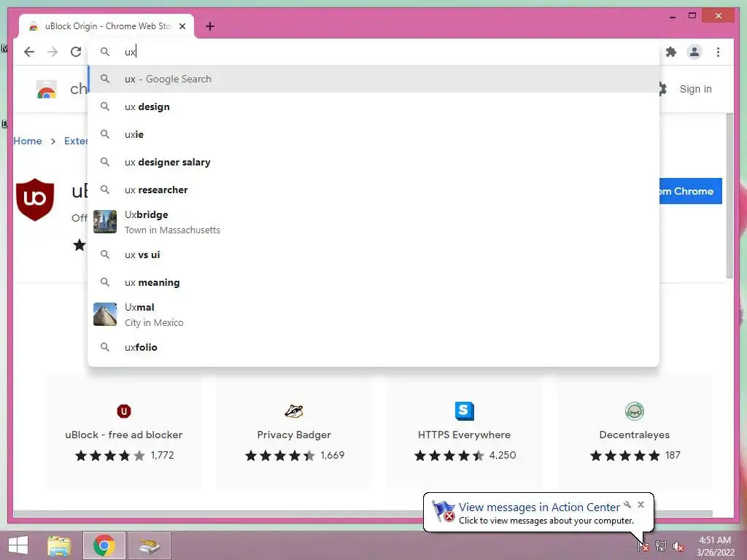The image size is (747, 560).
Task: Open the installer drive icon in taskbar
Action: (x=150, y=545)
